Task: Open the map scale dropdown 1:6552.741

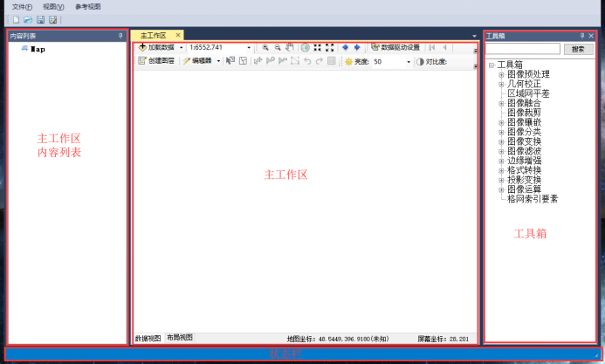Action: [x=251, y=47]
